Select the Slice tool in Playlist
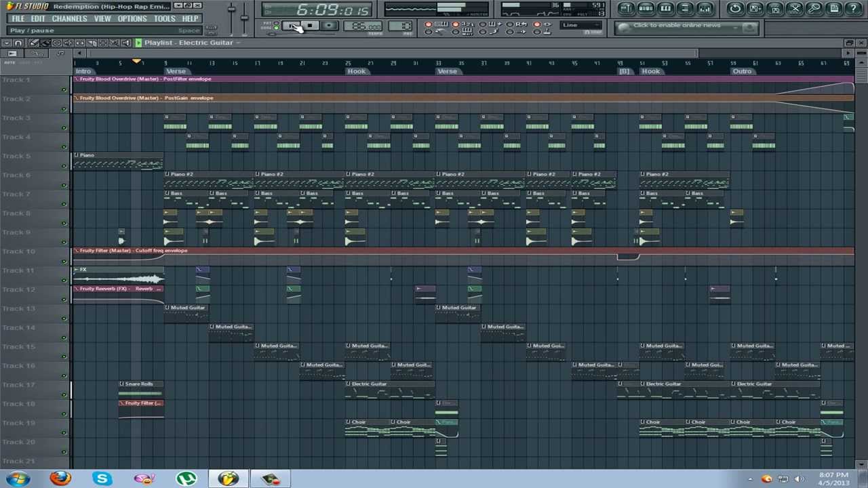The height and width of the screenshot is (488, 868). (x=92, y=43)
